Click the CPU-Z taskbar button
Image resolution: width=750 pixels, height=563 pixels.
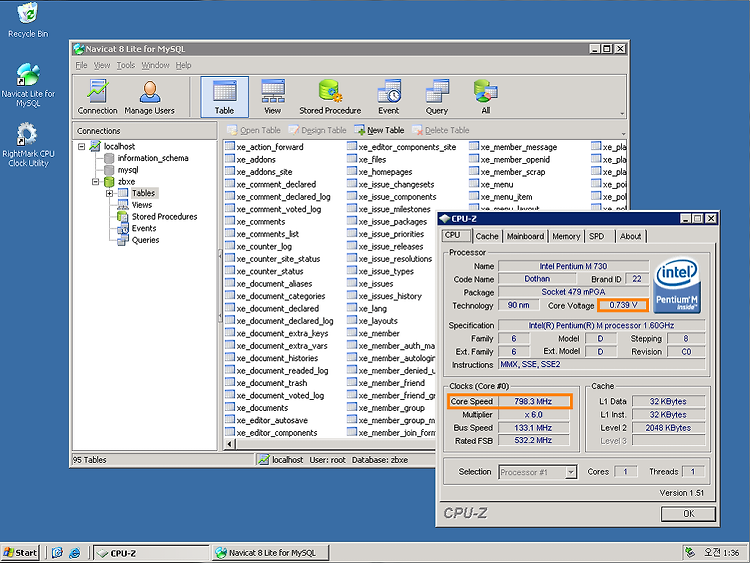pos(151,553)
